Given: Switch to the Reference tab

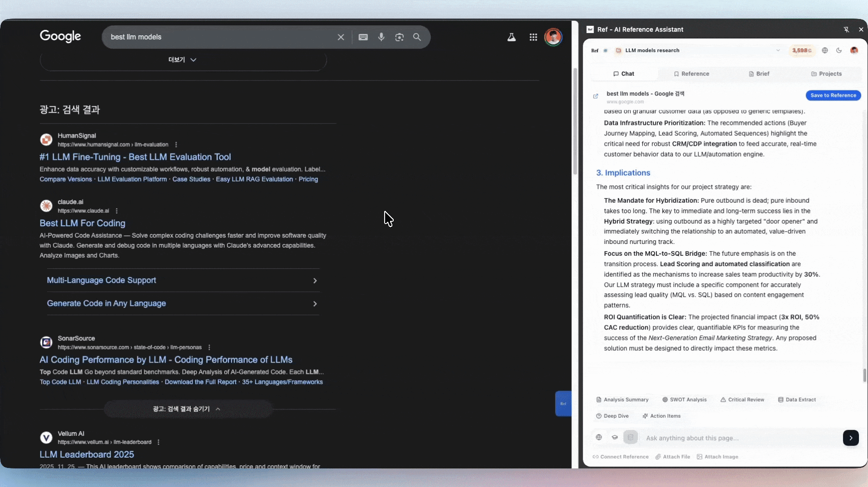Looking at the screenshot, I should point(691,74).
